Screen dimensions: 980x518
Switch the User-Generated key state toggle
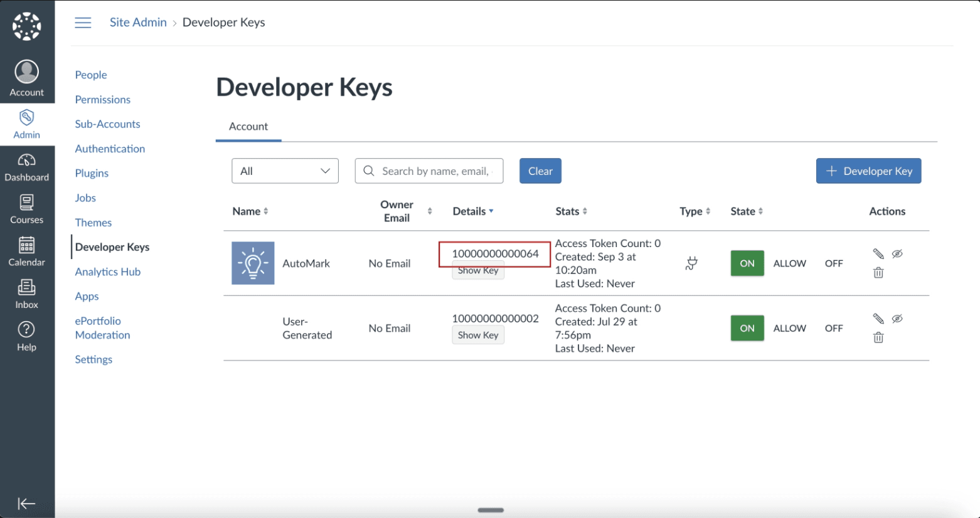747,328
